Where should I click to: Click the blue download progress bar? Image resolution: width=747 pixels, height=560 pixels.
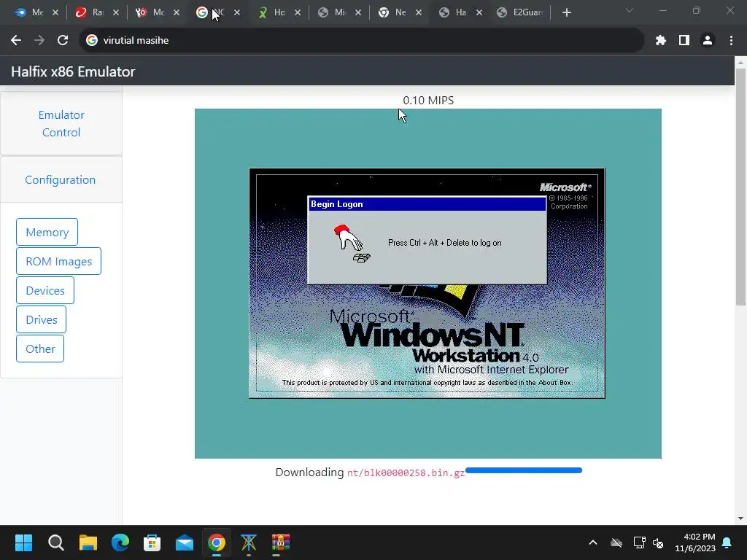pyautogui.click(x=524, y=470)
